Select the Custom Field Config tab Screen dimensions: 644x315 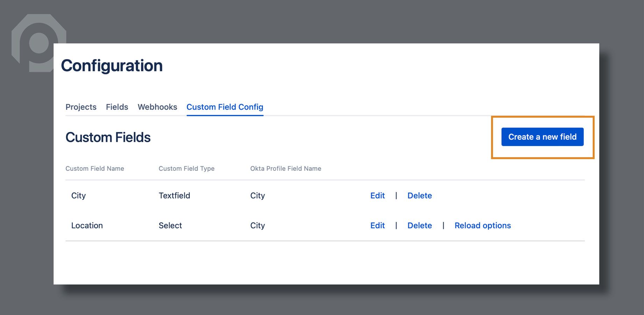point(225,107)
